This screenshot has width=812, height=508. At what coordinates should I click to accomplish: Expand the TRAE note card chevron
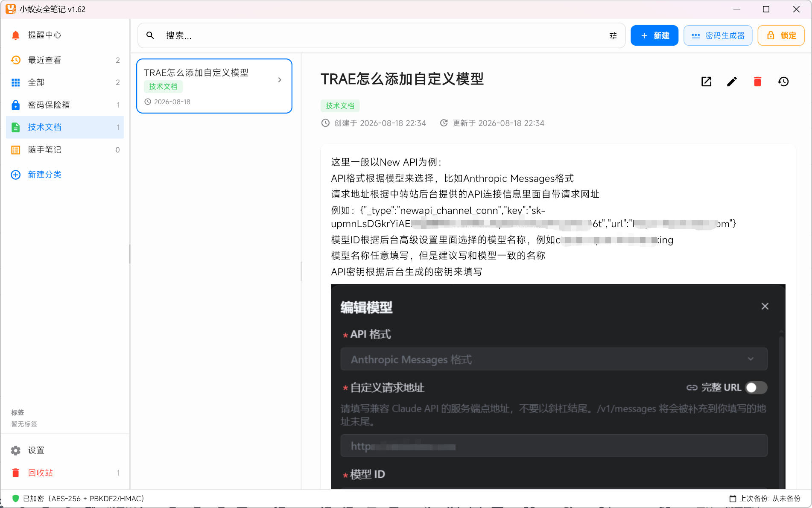tap(280, 80)
